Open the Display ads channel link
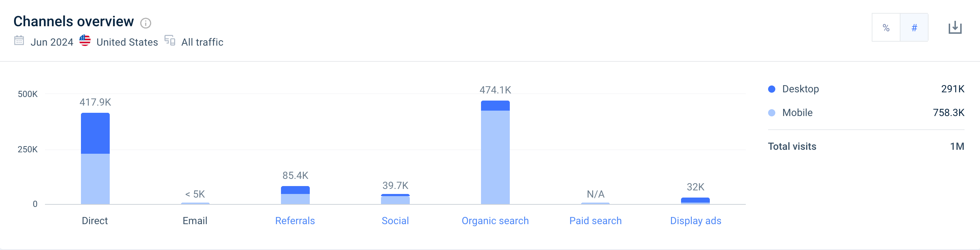The image size is (980, 250). (x=695, y=221)
